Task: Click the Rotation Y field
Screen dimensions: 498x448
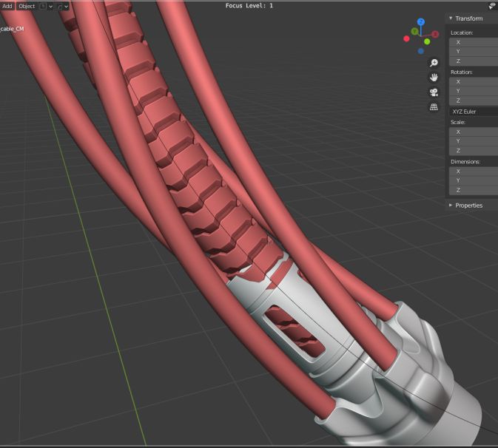Action: point(474,91)
